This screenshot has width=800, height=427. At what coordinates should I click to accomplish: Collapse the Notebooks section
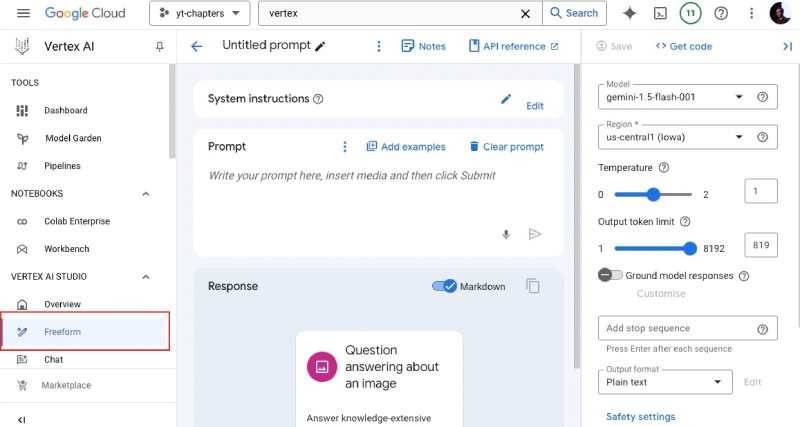[146, 193]
